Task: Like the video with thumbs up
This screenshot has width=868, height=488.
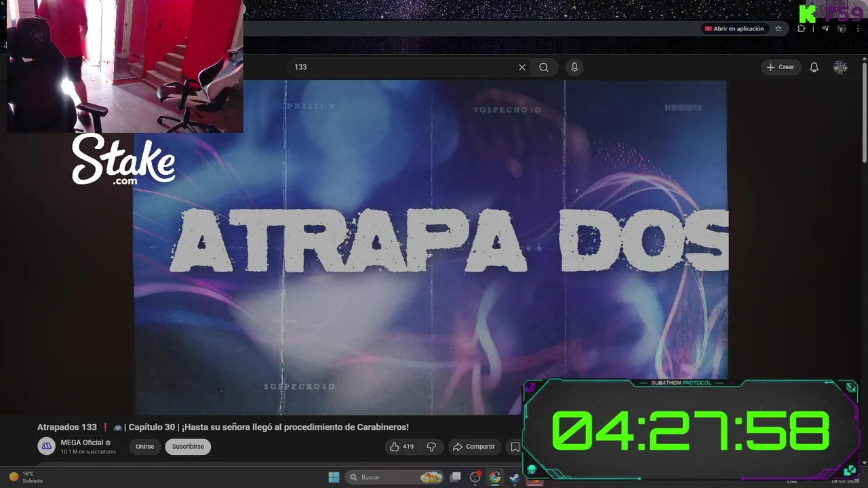Action: coord(401,447)
